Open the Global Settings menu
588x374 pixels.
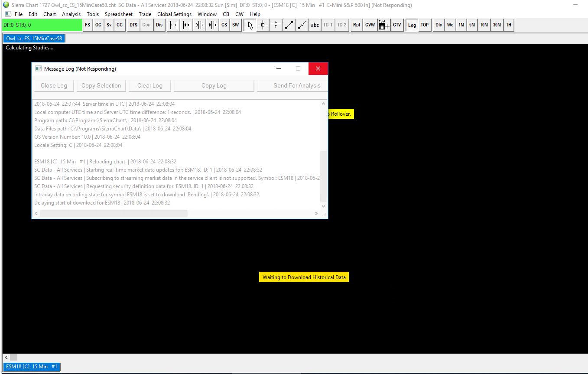coord(174,14)
